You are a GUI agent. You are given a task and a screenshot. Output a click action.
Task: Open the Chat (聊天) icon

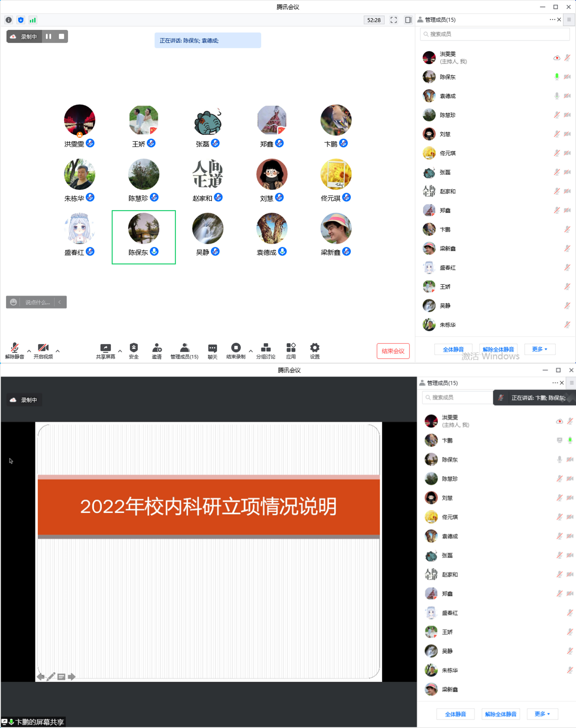point(212,348)
